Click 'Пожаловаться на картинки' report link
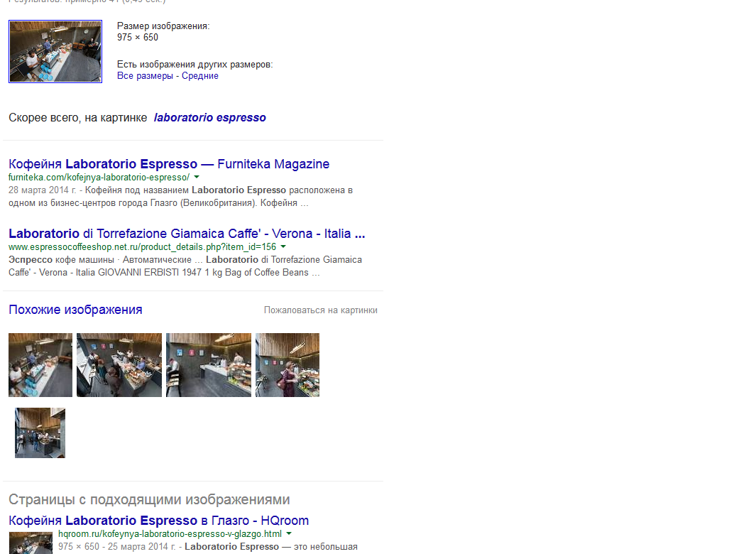Image resolution: width=756 pixels, height=554 pixels. [x=321, y=310]
